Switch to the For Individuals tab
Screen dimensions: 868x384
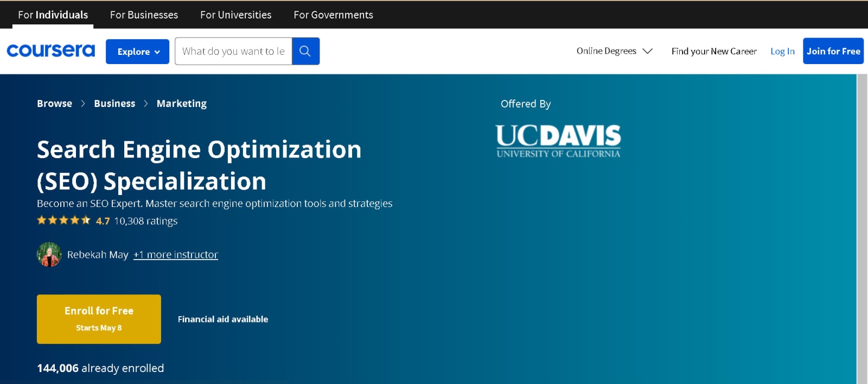53,15
